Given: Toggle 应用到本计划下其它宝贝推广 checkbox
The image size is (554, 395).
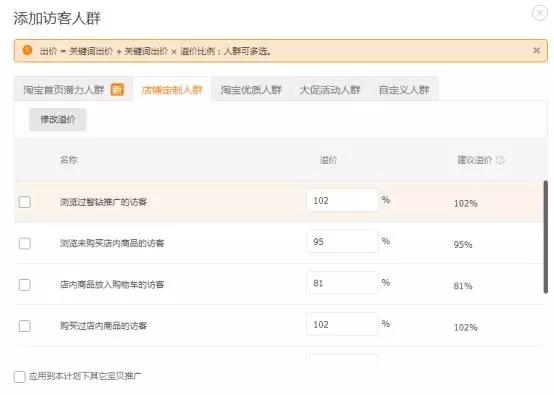Looking at the screenshot, I should (x=20, y=377).
